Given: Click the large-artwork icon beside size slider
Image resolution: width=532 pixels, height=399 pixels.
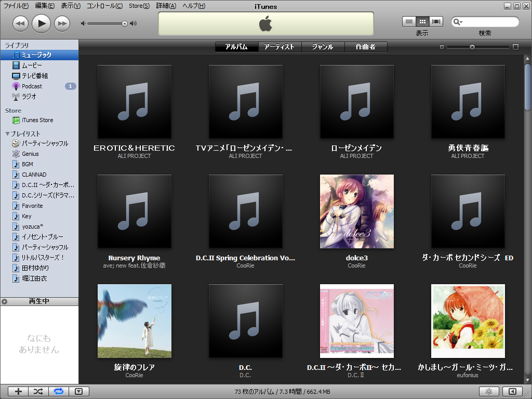Looking at the screenshot, I should [x=516, y=47].
